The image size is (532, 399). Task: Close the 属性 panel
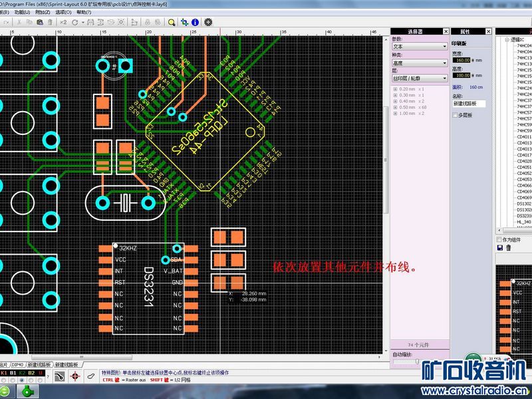488,31
